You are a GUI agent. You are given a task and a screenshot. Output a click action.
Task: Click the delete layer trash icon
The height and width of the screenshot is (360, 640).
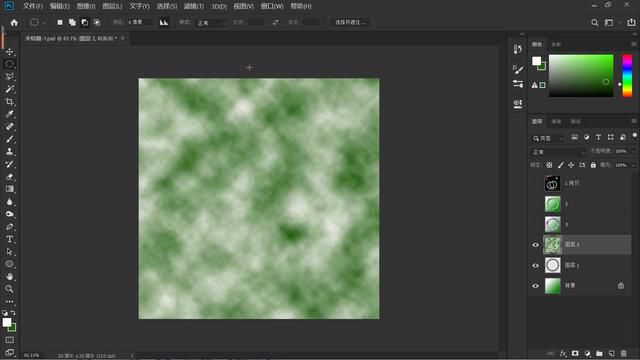[x=623, y=353]
